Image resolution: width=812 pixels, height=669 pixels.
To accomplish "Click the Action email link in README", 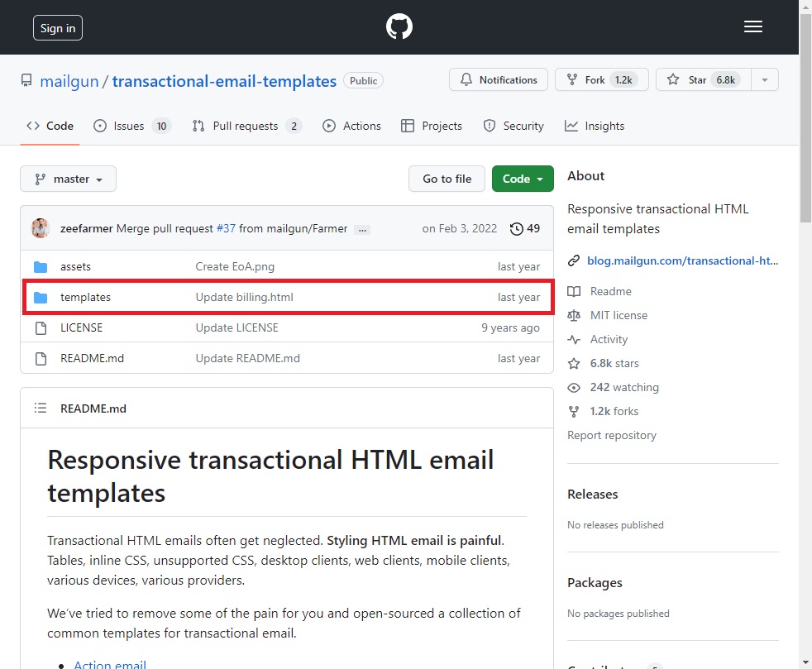I will tap(110, 664).
